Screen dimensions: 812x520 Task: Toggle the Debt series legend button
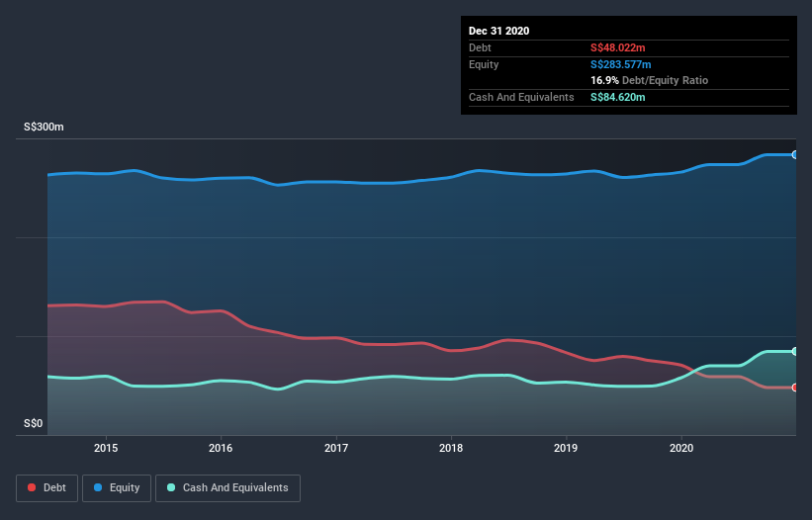46,488
